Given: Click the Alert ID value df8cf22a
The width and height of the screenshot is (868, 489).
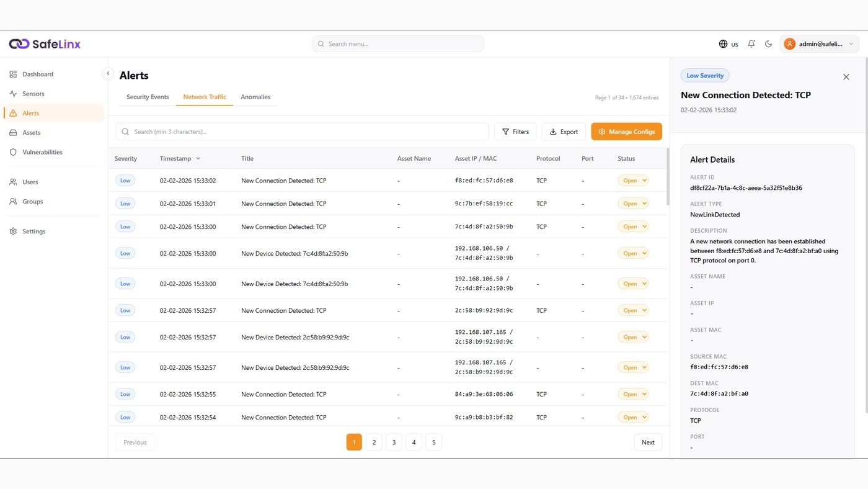Looking at the screenshot, I should coord(746,188).
